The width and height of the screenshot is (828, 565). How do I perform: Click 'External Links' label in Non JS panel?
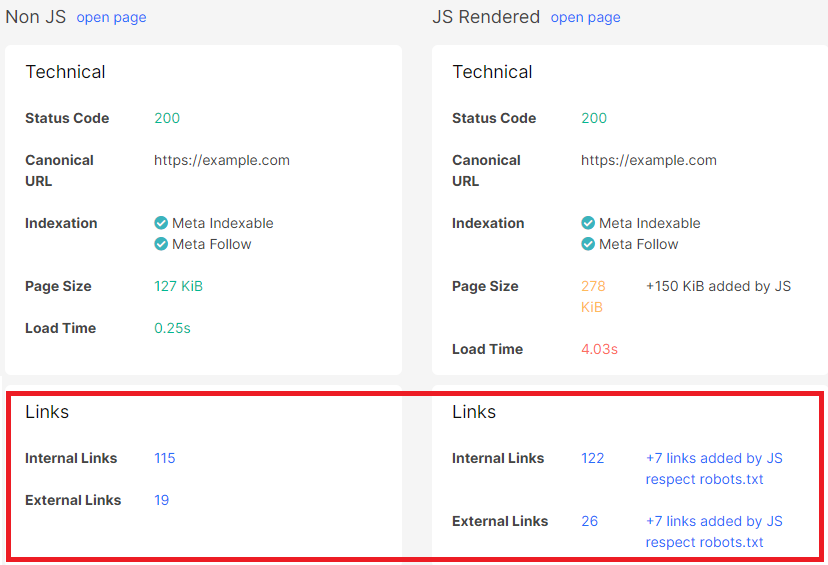point(73,500)
